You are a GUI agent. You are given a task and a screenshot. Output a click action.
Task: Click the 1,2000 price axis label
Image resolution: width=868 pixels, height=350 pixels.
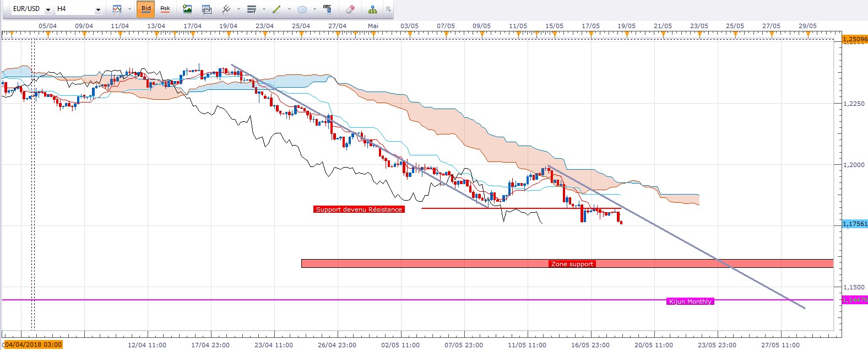[855, 165]
